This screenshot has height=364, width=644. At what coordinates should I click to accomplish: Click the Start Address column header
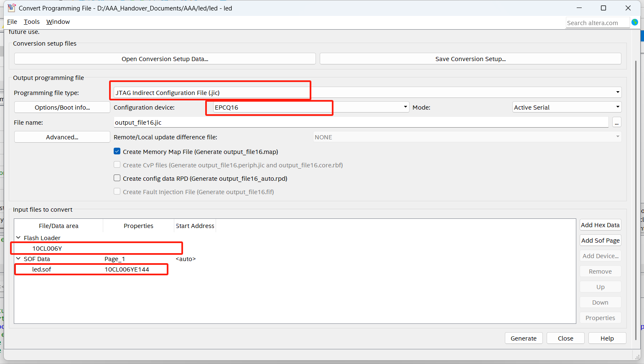tap(195, 226)
